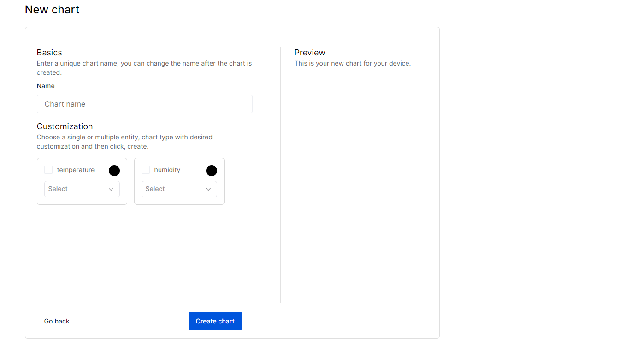
Task: Open the temperature black color swatch
Action: [x=114, y=171]
